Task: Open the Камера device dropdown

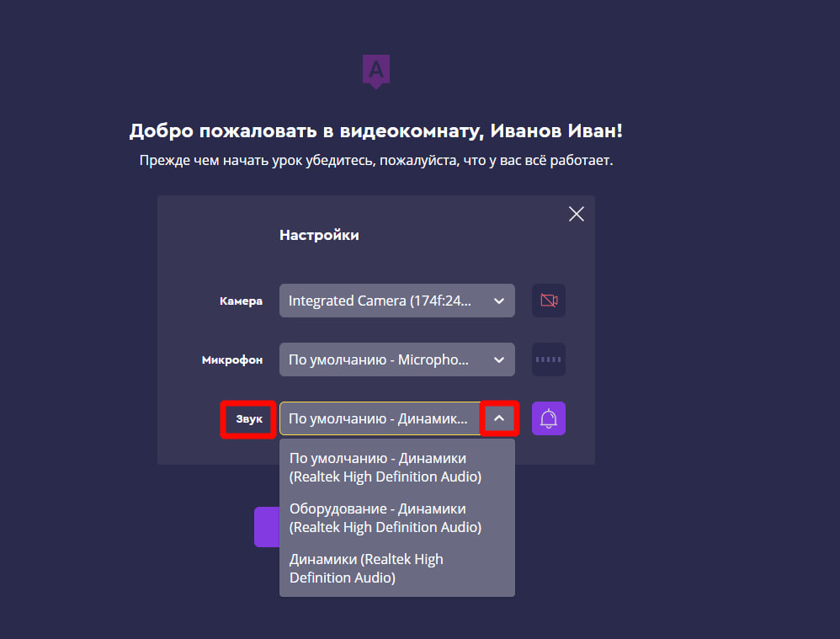Action: 397,301
